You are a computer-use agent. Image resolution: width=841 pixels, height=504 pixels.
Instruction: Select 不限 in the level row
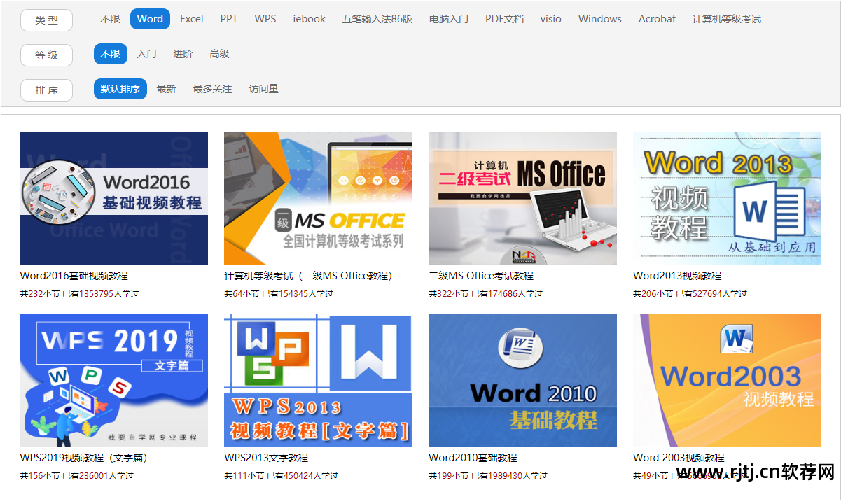point(111,54)
